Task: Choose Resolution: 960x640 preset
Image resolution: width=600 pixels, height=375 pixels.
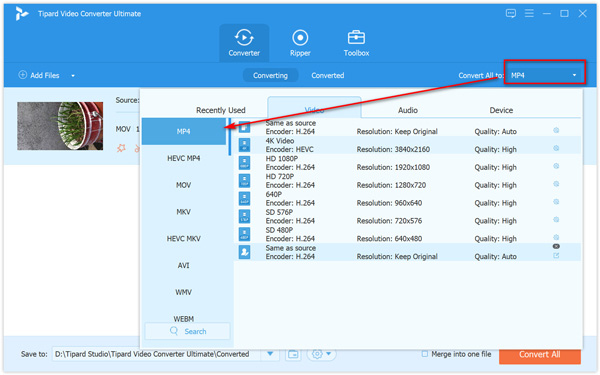Action: [x=408, y=199]
